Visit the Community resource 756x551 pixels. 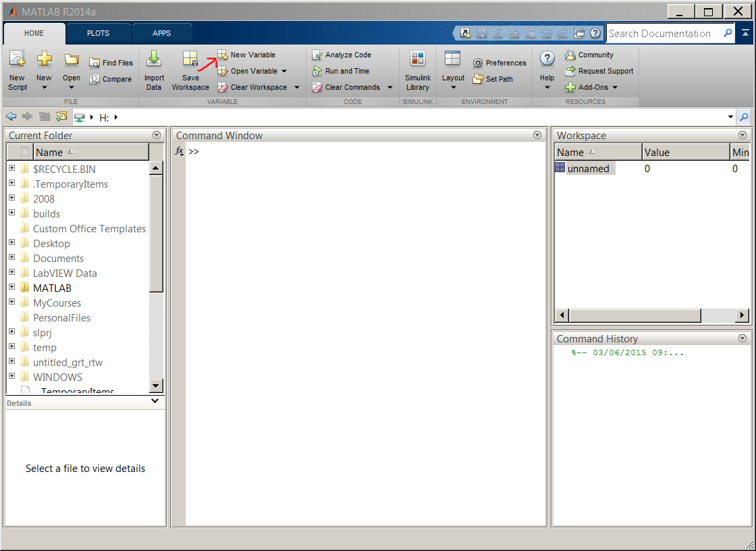click(589, 55)
